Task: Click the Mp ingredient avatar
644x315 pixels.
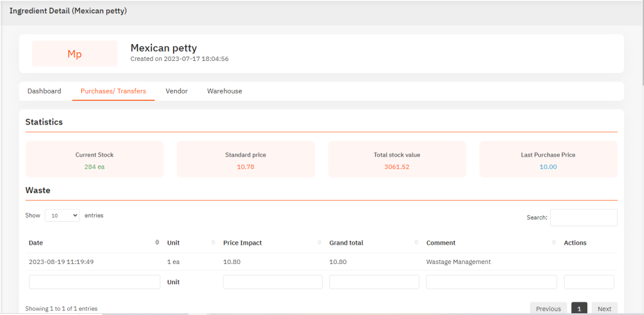Action: coord(75,54)
